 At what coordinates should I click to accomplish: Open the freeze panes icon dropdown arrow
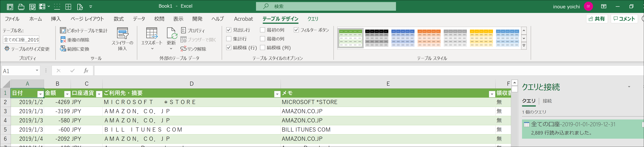click(49, 6)
